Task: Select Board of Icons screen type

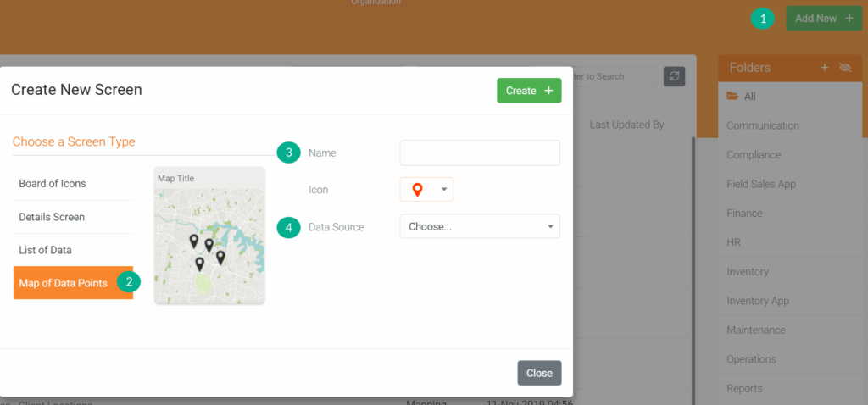Action: click(x=73, y=184)
